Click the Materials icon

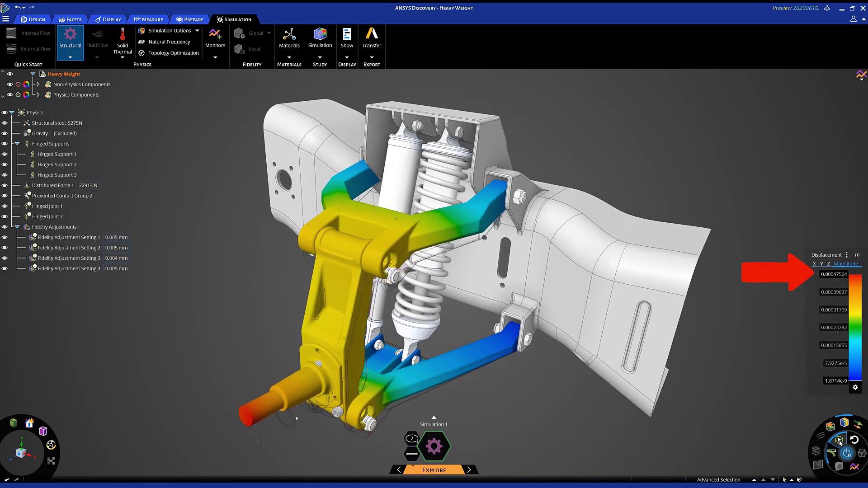point(289,34)
